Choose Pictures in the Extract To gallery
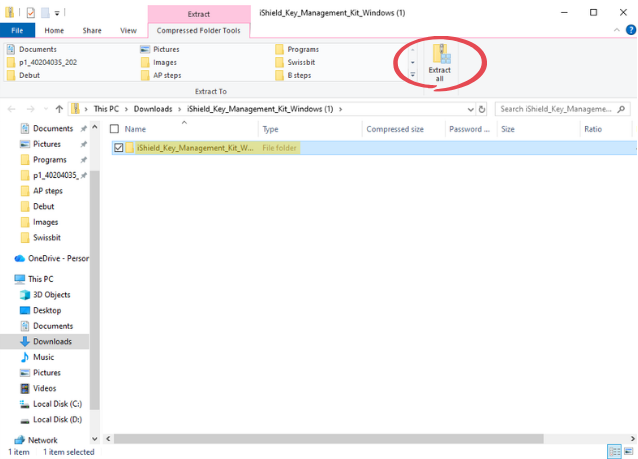Screen dimensions: 638x459 (x=166, y=49)
